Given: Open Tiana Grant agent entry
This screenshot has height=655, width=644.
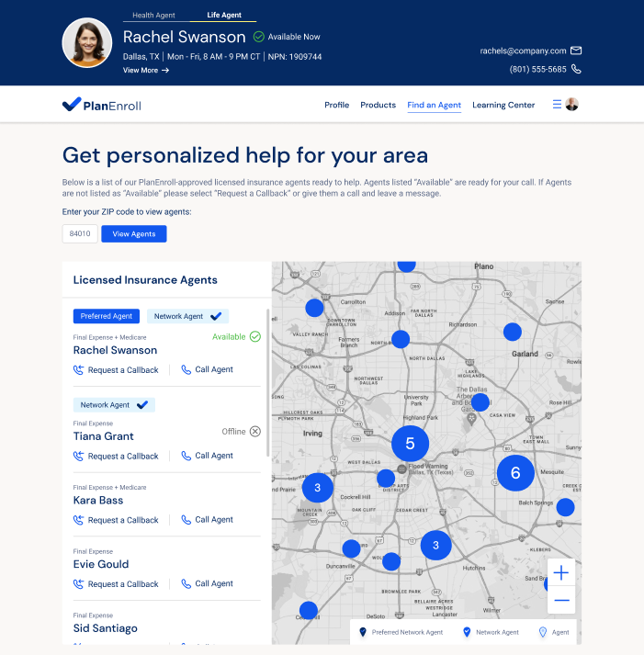Looking at the screenshot, I should [x=103, y=436].
